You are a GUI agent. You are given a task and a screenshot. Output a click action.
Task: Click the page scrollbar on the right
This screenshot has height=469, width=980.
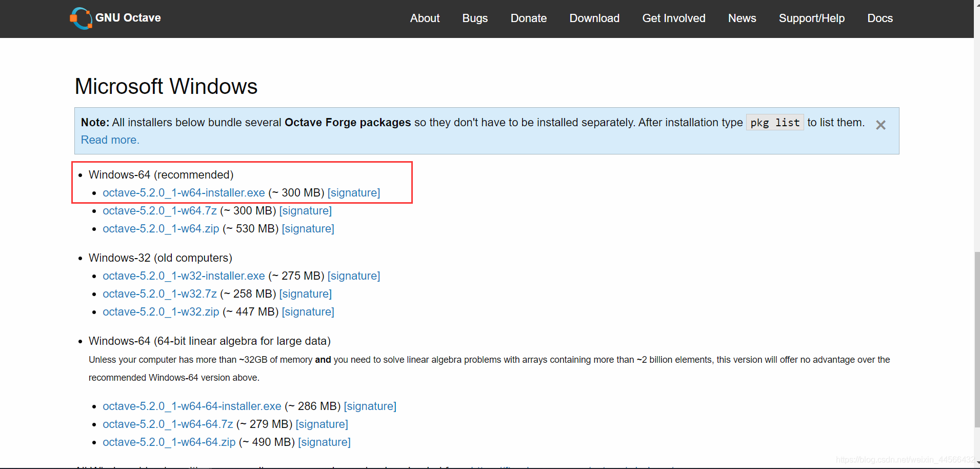[x=976, y=339]
